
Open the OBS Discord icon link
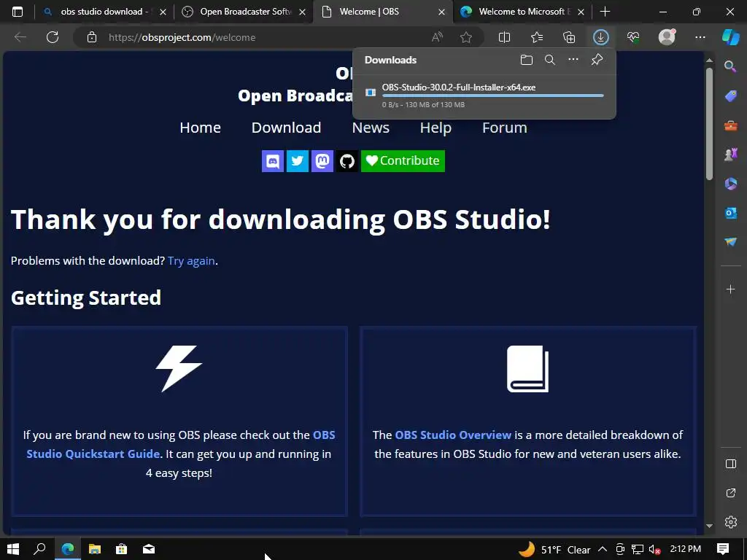pos(273,161)
